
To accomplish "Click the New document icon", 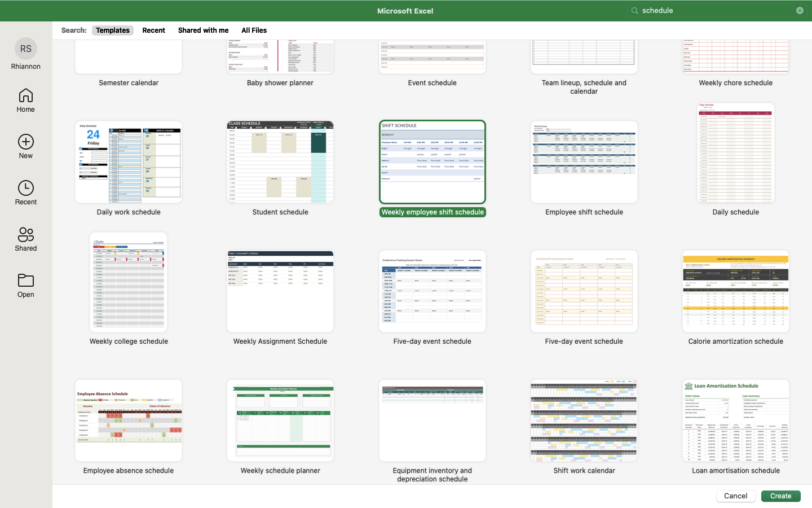I will (25, 146).
